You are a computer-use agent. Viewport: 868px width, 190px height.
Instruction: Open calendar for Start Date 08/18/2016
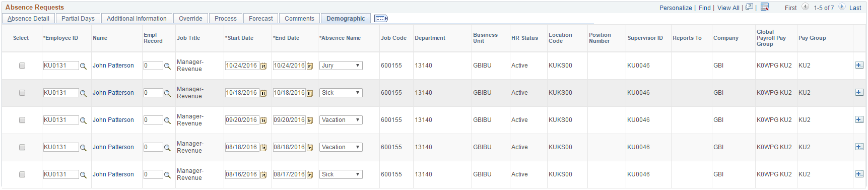263,148
